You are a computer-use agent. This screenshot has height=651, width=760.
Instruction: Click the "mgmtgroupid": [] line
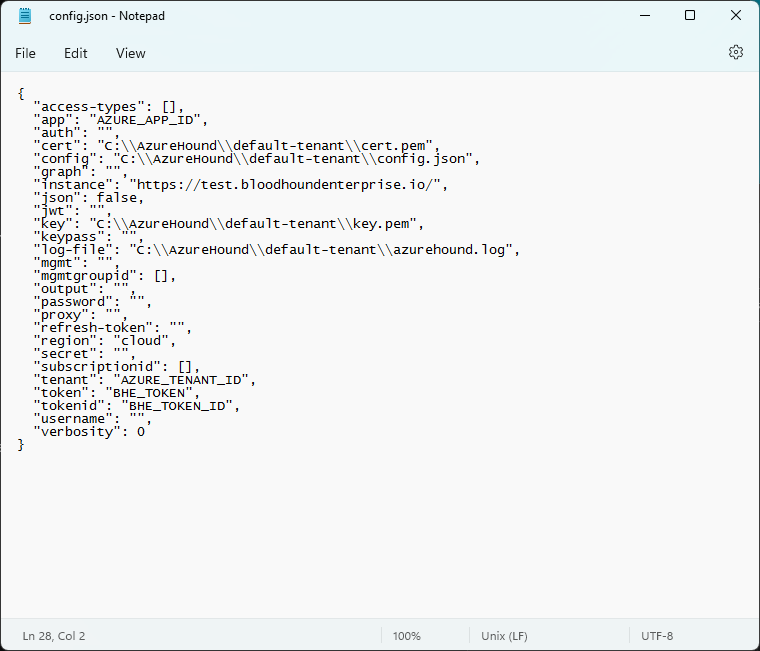tap(105, 276)
